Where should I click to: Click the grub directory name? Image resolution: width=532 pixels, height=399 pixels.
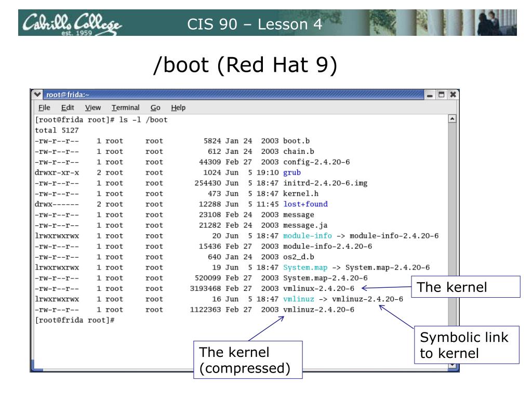[x=292, y=172]
